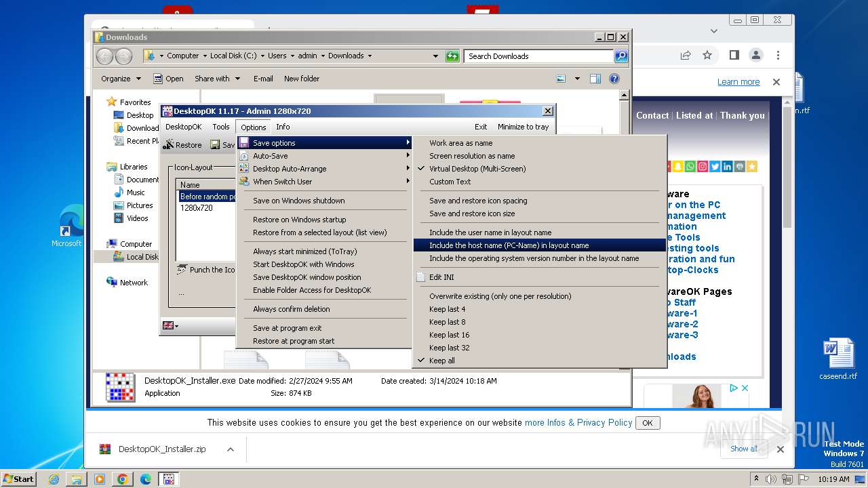Image resolution: width=868 pixels, height=488 pixels.
Task: Click the Windows Media Player taskbar icon
Action: click(x=100, y=479)
